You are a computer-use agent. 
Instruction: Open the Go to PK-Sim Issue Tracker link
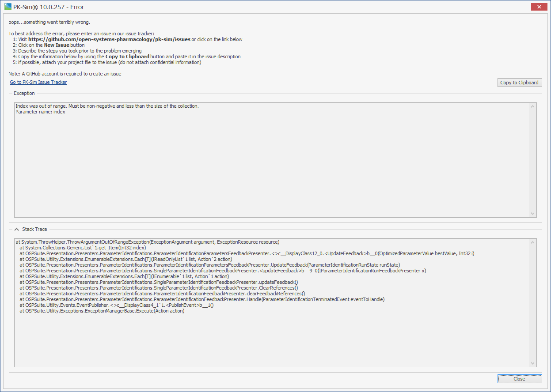click(38, 82)
